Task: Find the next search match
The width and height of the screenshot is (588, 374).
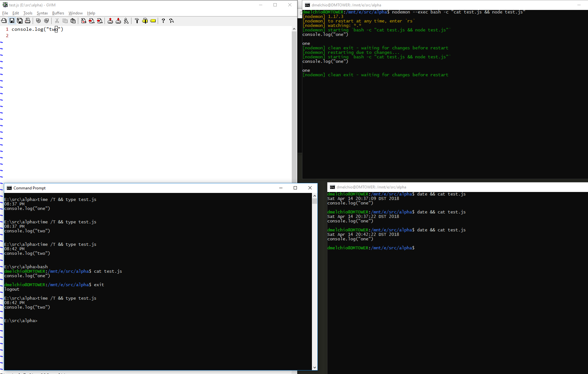Action: pyautogui.click(x=92, y=21)
